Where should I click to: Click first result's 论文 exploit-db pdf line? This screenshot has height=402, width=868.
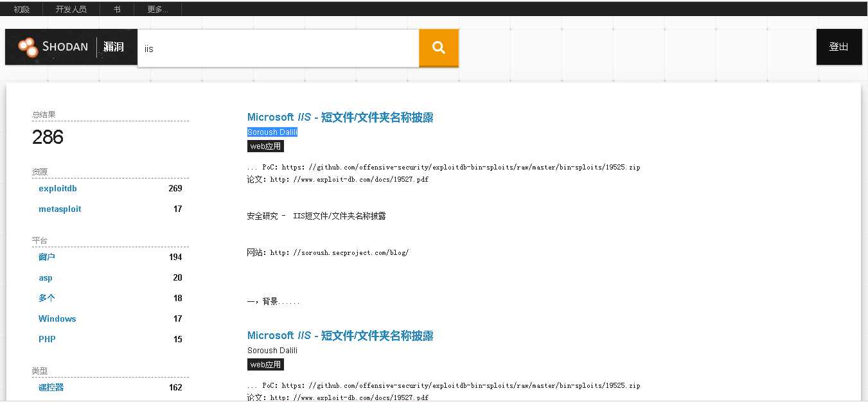point(338,180)
